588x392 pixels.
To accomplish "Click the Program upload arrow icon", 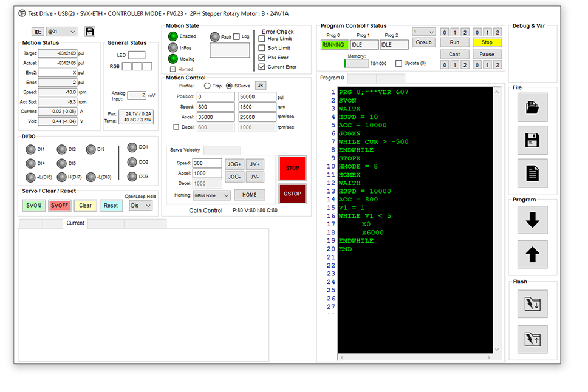I will pyautogui.click(x=532, y=254).
